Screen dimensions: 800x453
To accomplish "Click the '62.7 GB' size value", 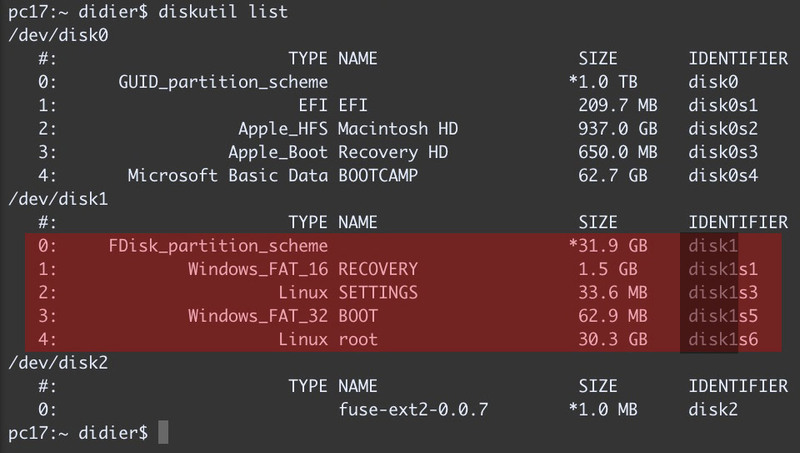I will click(613, 176).
